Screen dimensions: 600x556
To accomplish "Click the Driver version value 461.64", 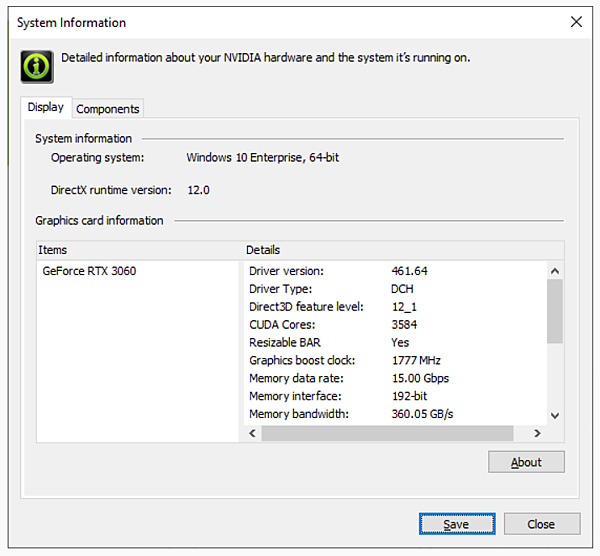I will (409, 271).
